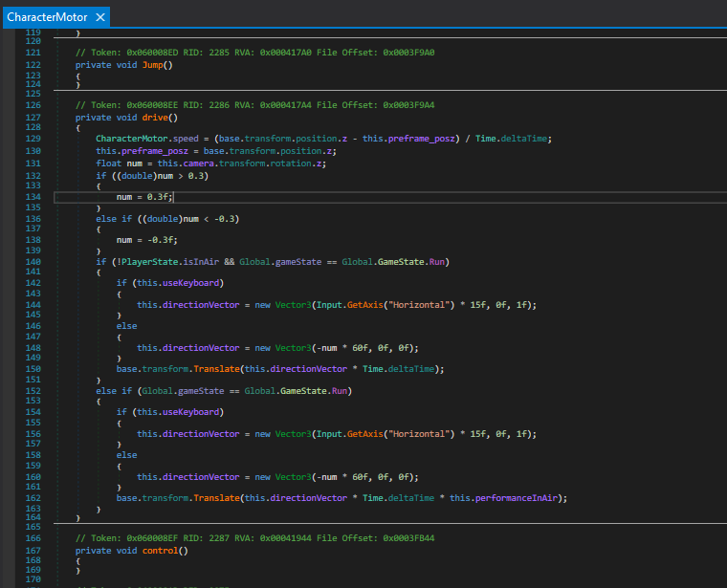Click the speed field on line 129
The width and height of the screenshot is (727, 588).
[x=186, y=139]
